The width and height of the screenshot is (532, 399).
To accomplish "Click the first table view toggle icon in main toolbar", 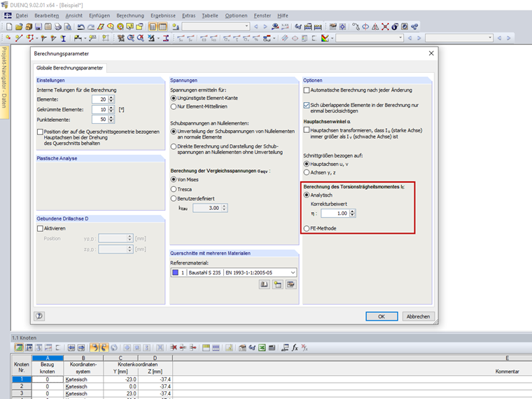I will [x=153, y=27].
